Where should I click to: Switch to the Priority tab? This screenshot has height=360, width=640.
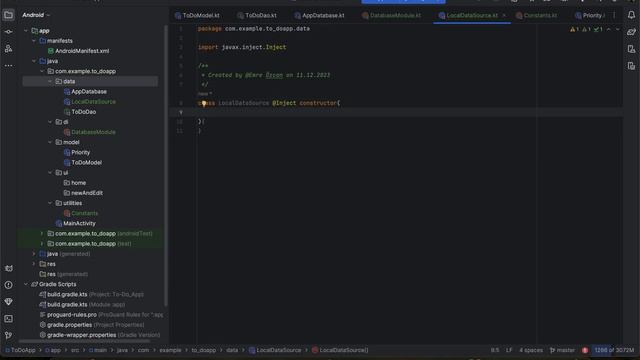click(589, 16)
